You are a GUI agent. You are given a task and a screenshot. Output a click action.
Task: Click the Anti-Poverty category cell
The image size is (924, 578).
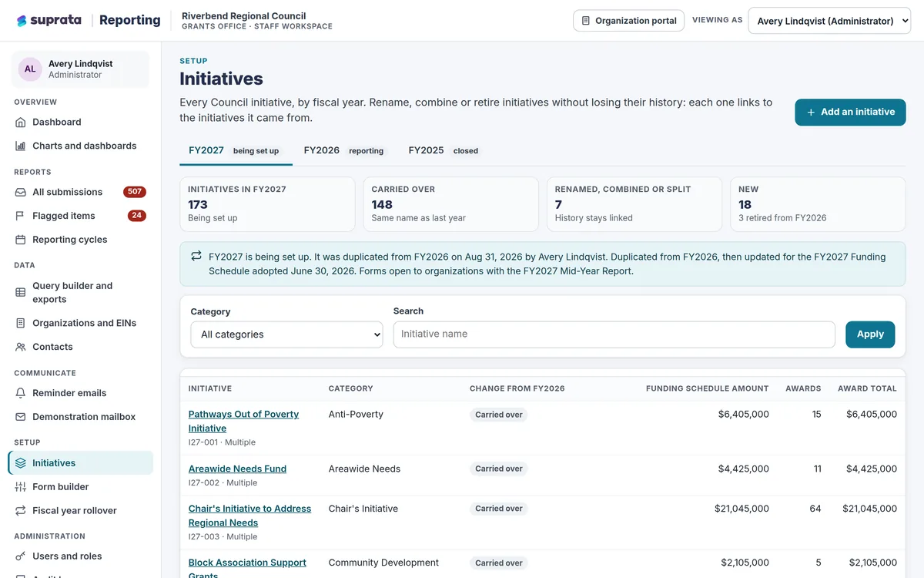click(x=356, y=414)
